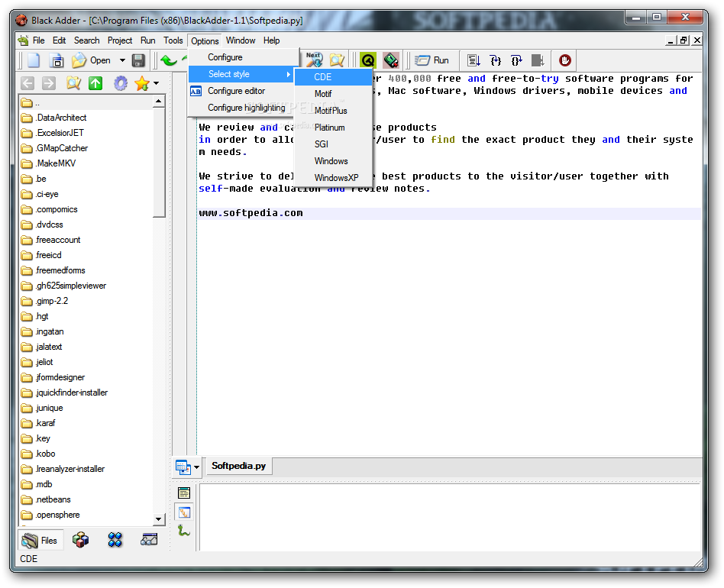The height and width of the screenshot is (588, 724).
Task: Click the green up directory icon
Action: pos(95,83)
